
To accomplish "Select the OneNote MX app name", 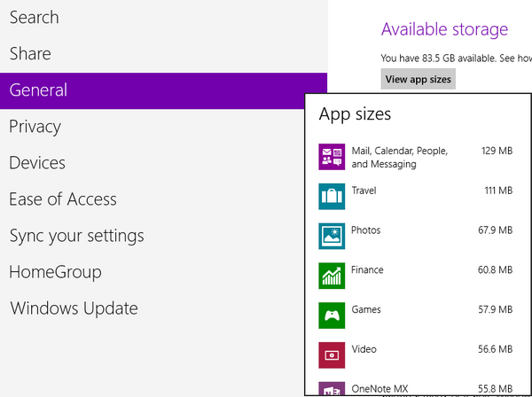I will 379,388.
